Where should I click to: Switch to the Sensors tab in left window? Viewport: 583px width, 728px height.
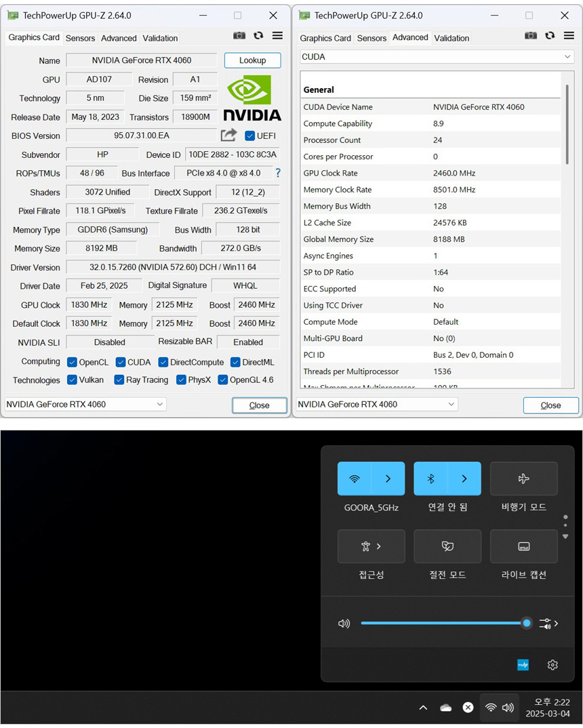[x=80, y=38]
